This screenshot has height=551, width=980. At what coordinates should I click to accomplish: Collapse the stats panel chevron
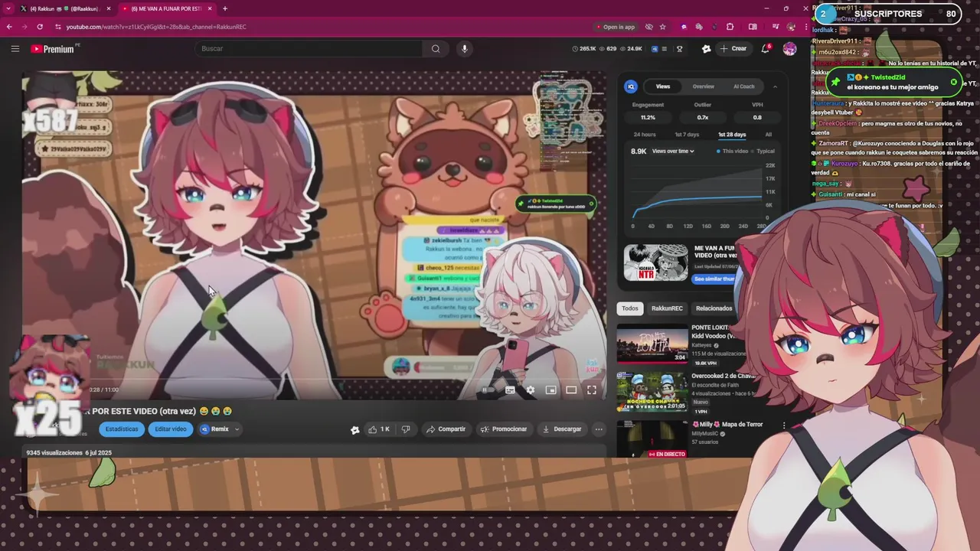click(775, 86)
